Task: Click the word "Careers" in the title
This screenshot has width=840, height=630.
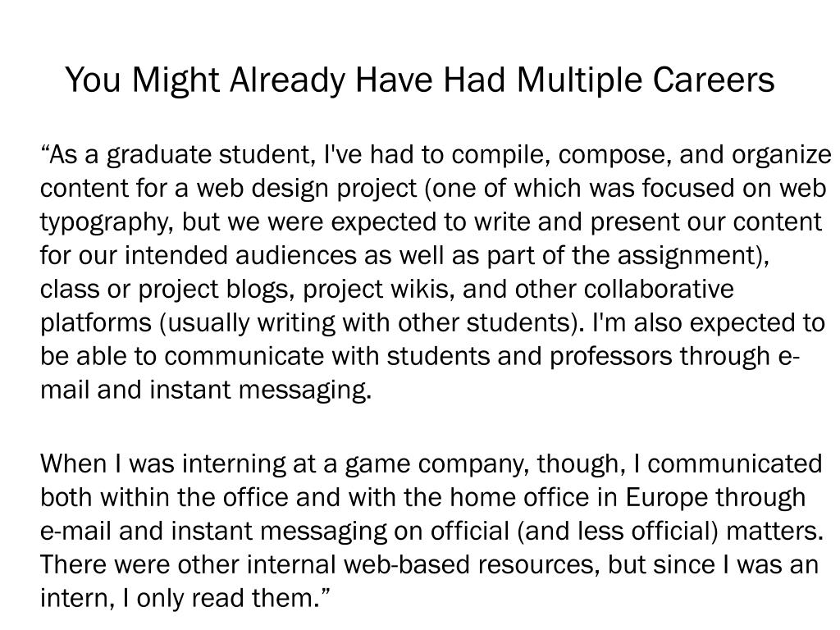Action: click(x=714, y=80)
